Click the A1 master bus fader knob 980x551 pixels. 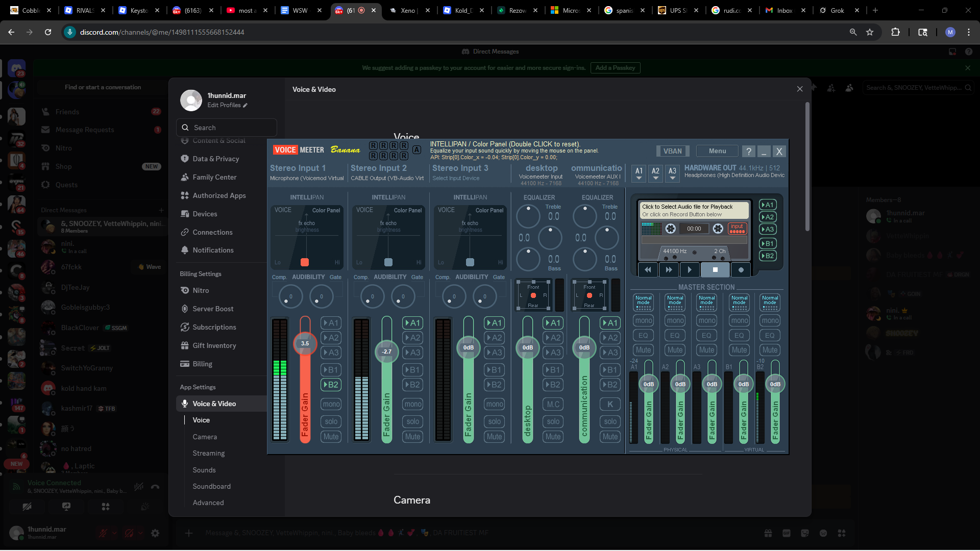[648, 384]
